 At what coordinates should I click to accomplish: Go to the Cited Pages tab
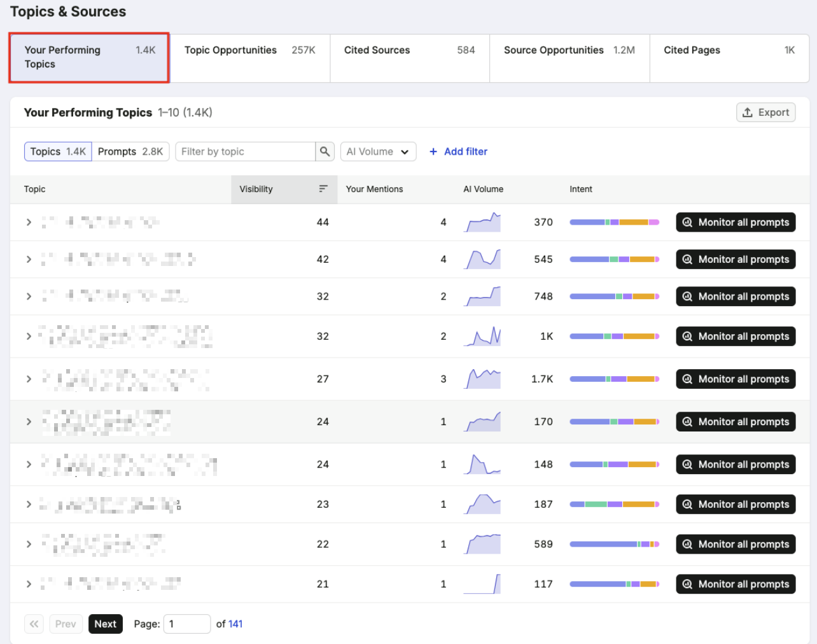coord(729,58)
